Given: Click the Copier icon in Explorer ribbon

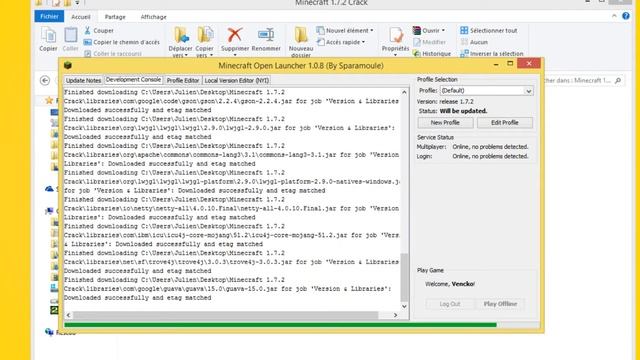Looking at the screenshot, I should pyautogui.click(x=48, y=36).
